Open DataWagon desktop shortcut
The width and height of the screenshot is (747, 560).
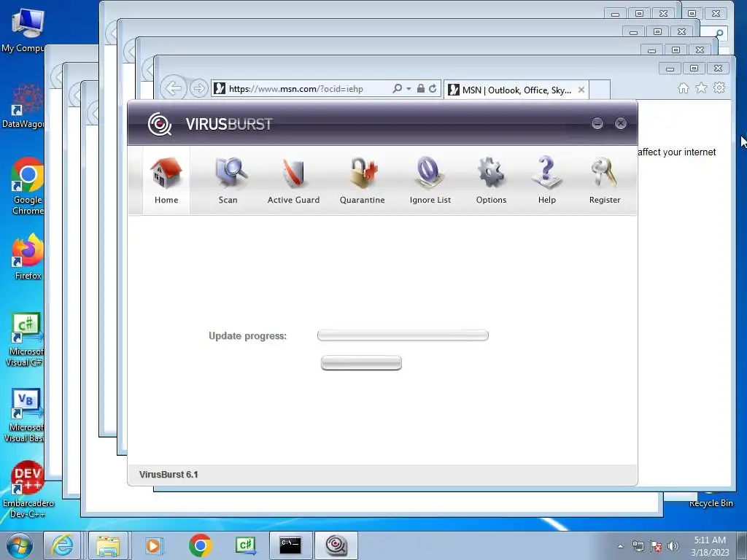23,106
